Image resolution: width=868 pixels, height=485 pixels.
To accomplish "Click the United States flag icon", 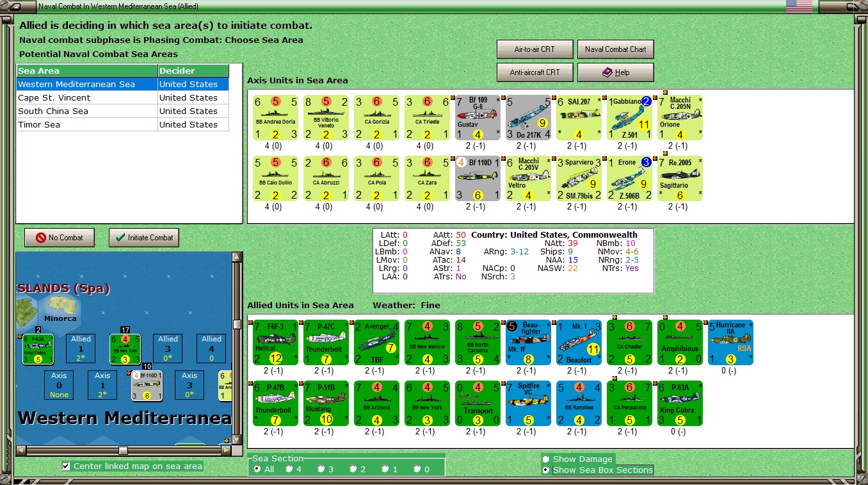I will (799, 6).
